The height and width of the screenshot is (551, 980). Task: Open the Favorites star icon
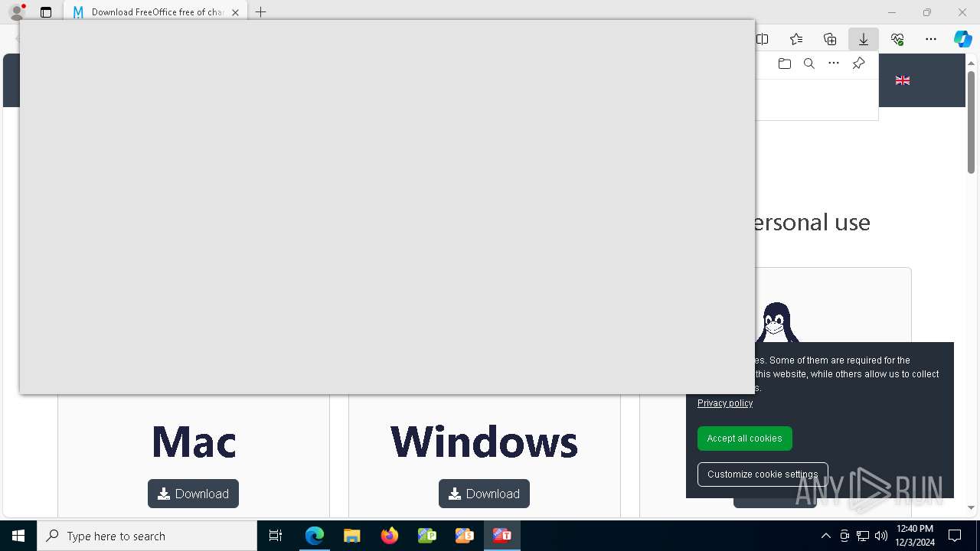pos(796,39)
